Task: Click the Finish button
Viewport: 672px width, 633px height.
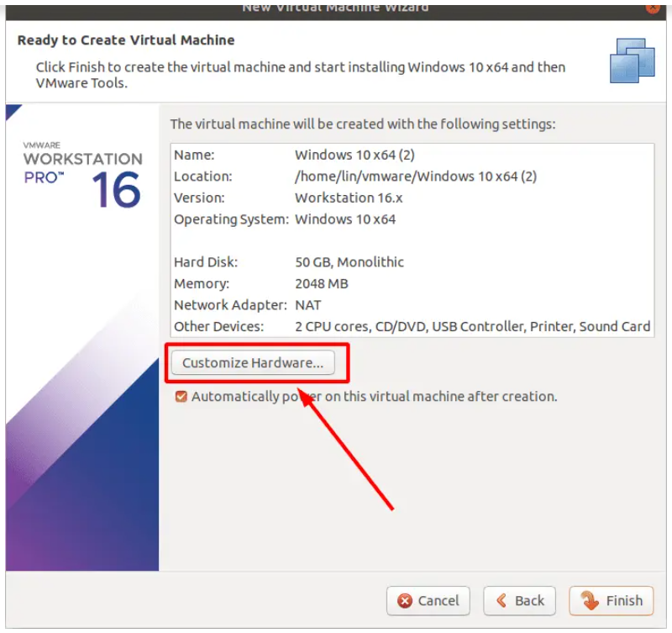Action: pyautogui.click(x=612, y=600)
